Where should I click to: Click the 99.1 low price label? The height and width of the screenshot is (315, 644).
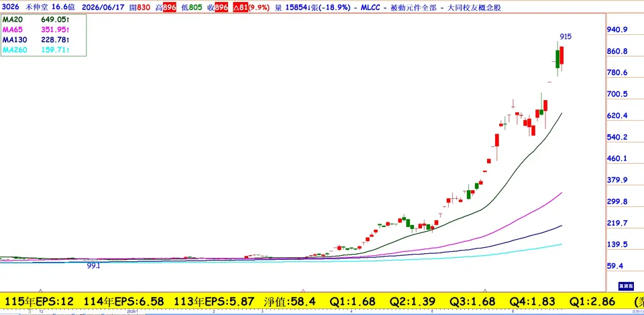pyautogui.click(x=93, y=266)
